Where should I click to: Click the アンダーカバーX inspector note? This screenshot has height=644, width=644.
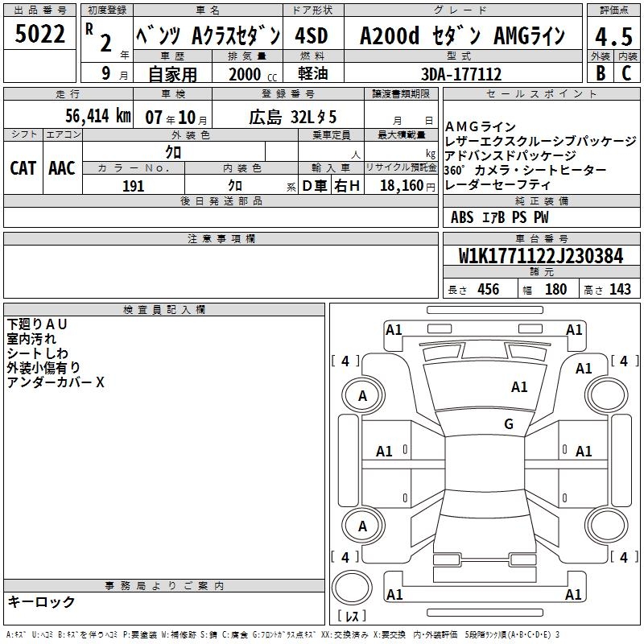click(x=56, y=382)
